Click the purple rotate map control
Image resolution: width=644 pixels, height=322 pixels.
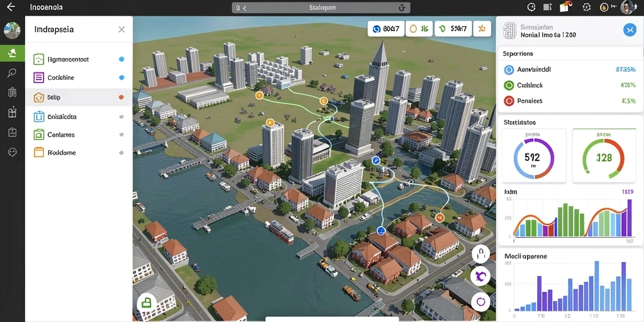(480, 275)
